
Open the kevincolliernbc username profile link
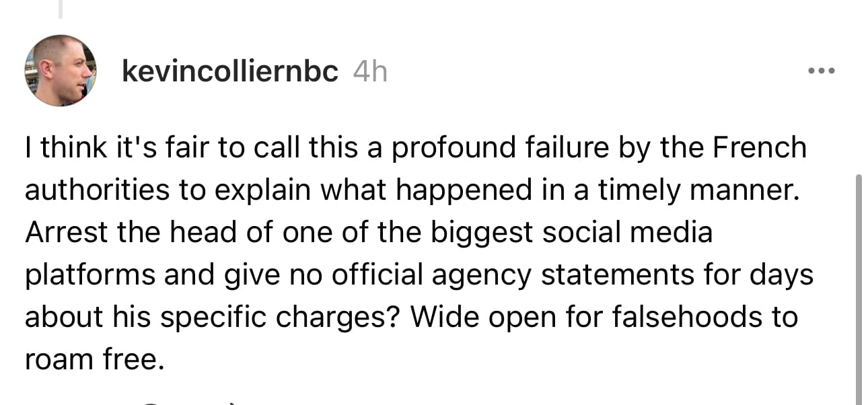click(x=229, y=71)
